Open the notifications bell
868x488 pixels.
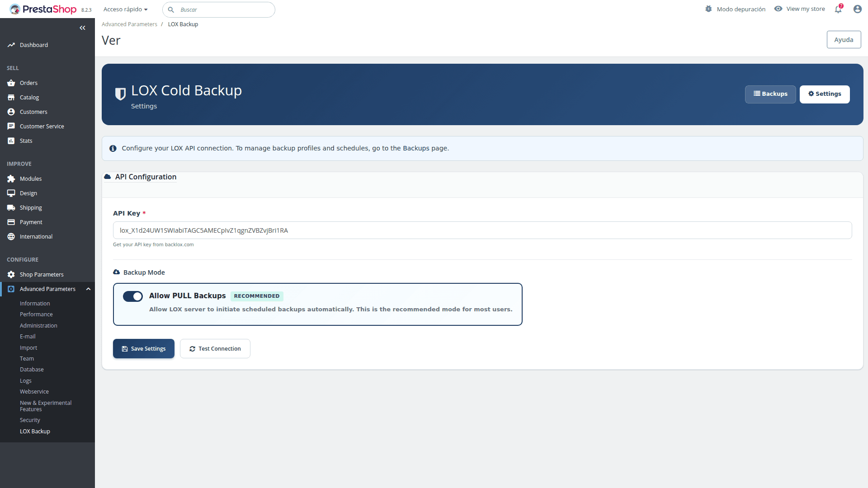838,9
